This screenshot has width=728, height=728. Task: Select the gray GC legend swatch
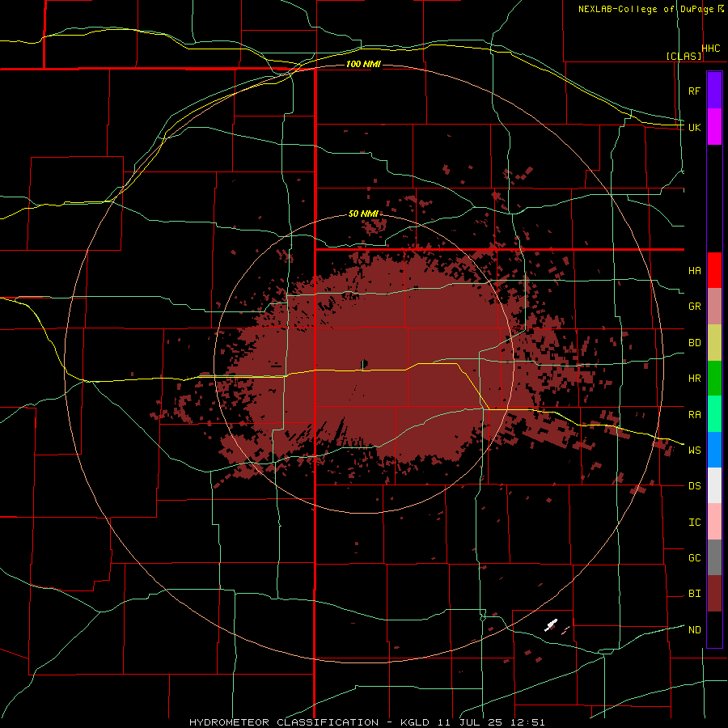(714, 557)
